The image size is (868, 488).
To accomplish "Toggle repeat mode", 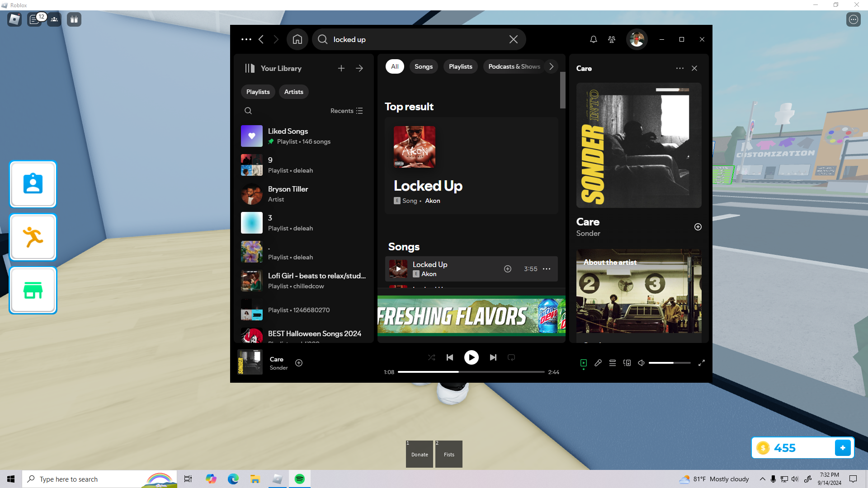I will tap(511, 357).
